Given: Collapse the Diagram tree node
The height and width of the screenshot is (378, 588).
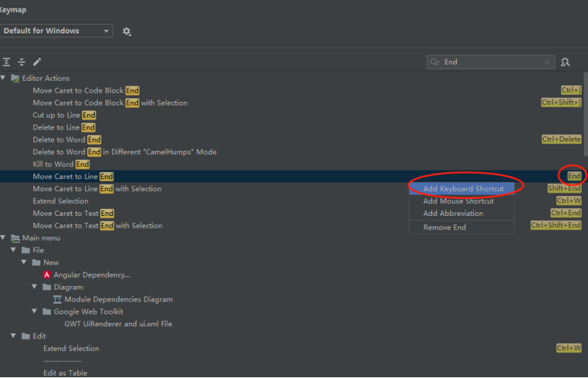Looking at the screenshot, I should click(x=35, y=287).
